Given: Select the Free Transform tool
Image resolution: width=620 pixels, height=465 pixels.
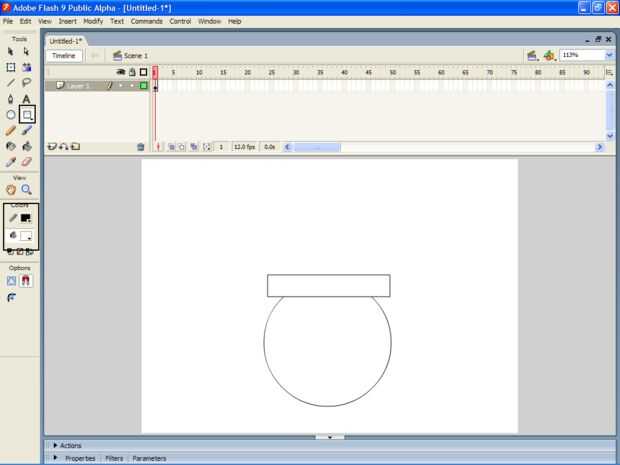Looking at the screenshot, I should click(11, 67).
